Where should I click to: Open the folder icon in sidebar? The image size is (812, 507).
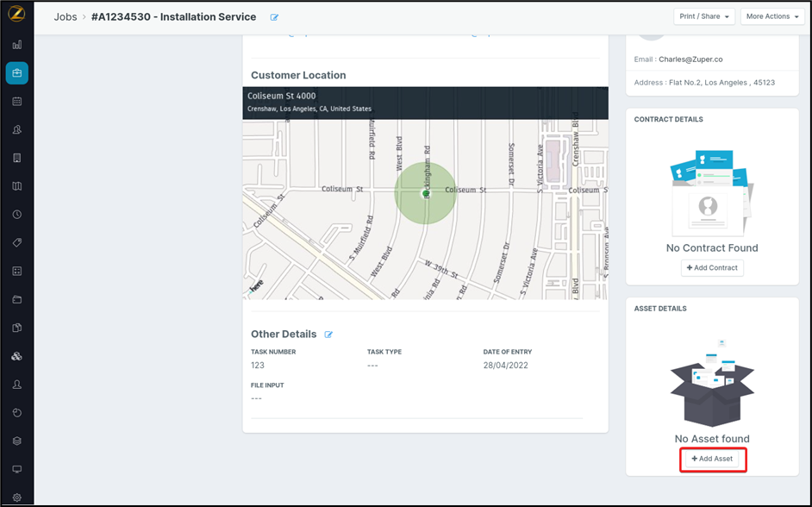click(x=16, y=300)
